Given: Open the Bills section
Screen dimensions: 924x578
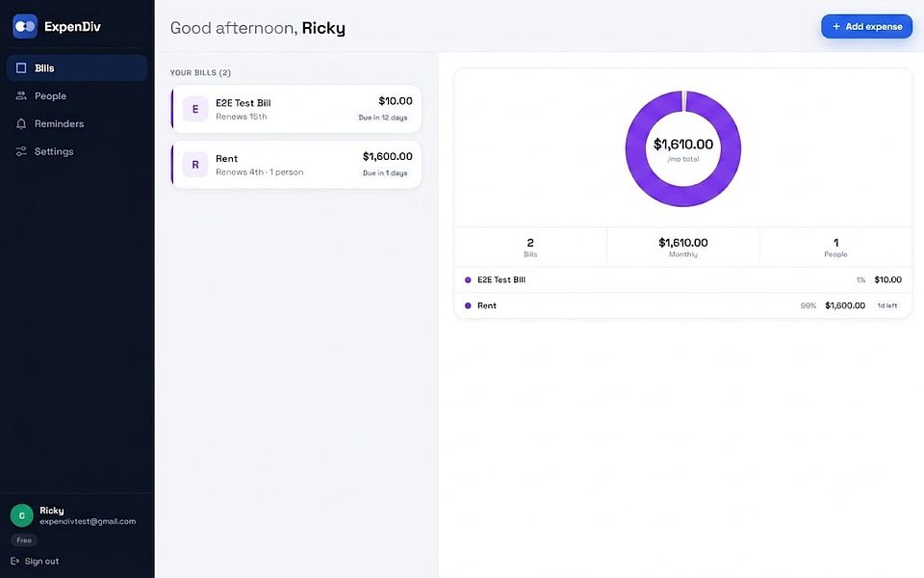Looking at the screenshot, I should (x=77, y=67).
